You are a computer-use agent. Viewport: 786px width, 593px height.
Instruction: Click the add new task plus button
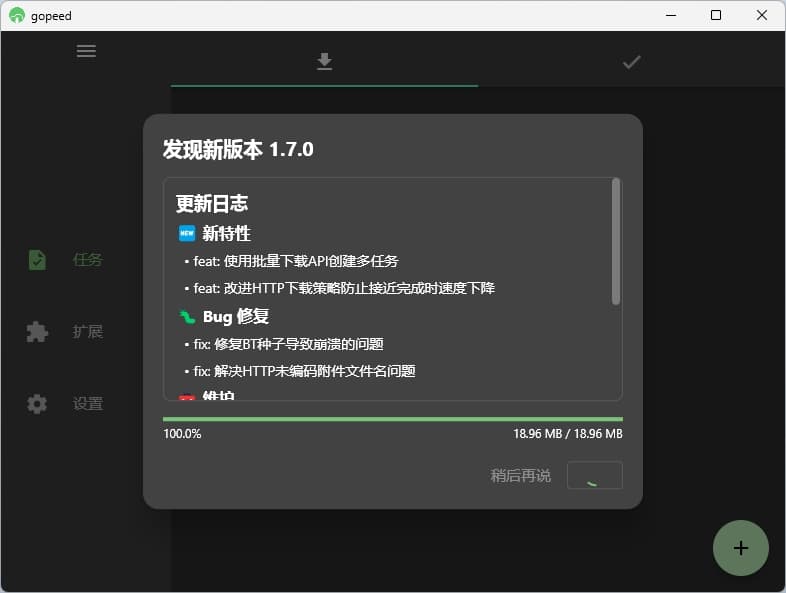(x=740, y=548)
